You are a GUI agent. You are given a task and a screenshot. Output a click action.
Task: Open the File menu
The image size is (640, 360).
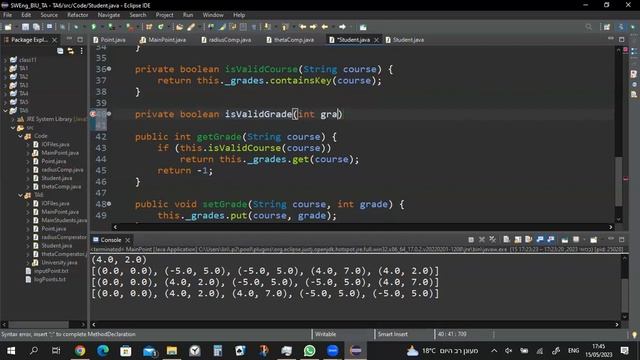tap(7, 15)
